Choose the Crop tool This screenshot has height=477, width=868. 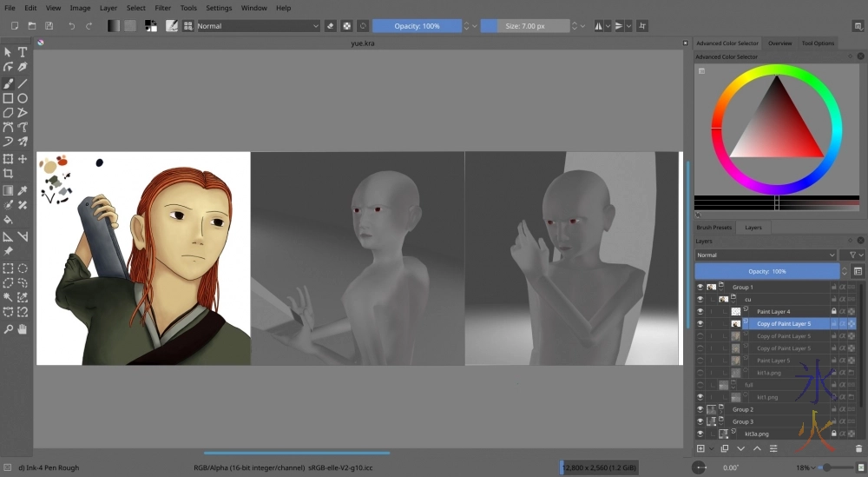(8, 174)
